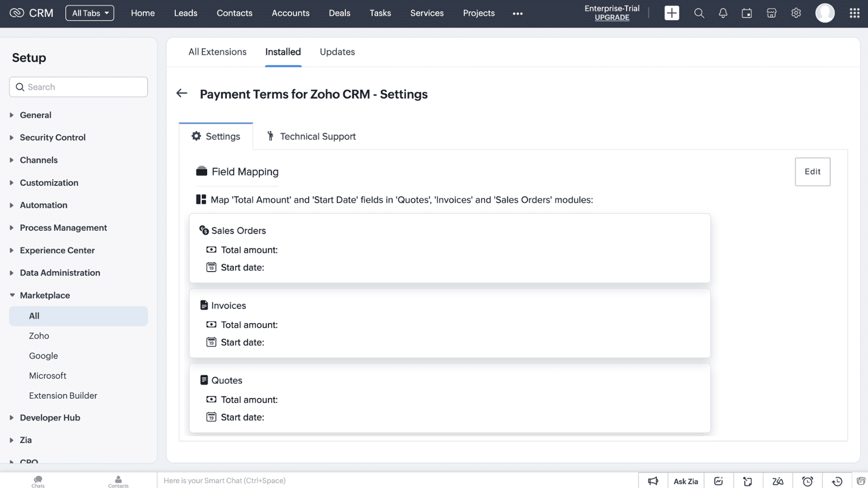Click the plus create-new icon

point(672,13)
